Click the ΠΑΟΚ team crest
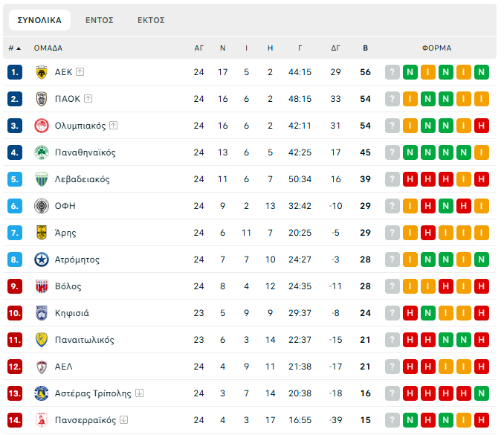Screen dimensions: 504x435 tap(42, 99)
